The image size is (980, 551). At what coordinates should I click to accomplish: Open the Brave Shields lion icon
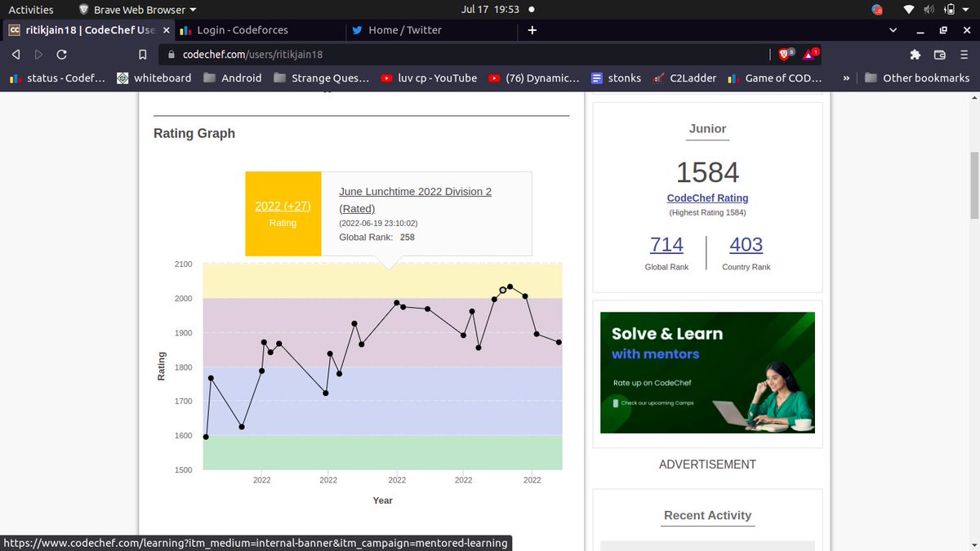786,55
